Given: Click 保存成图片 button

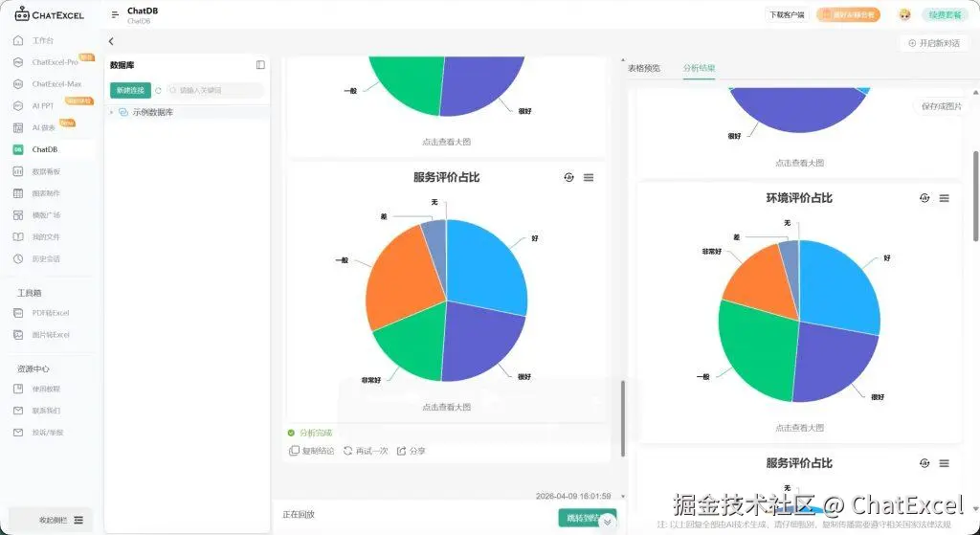Looking at the screenshot, I should [942, 106].
